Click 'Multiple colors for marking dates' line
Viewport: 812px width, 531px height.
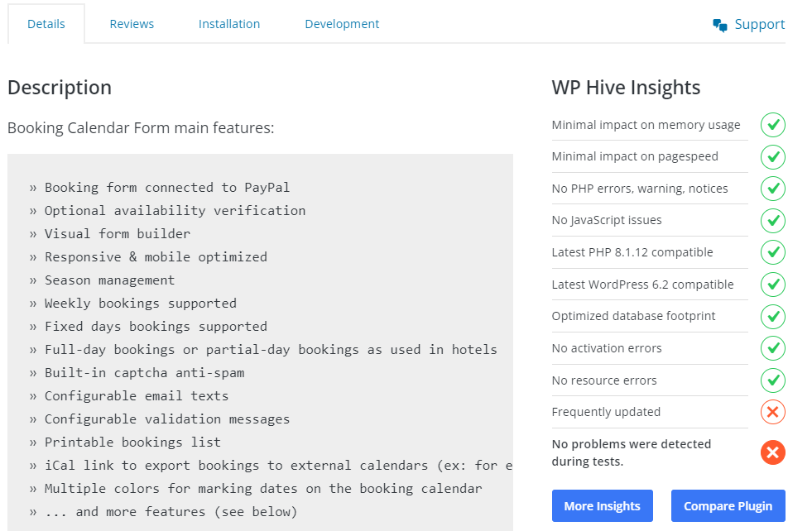256,489
